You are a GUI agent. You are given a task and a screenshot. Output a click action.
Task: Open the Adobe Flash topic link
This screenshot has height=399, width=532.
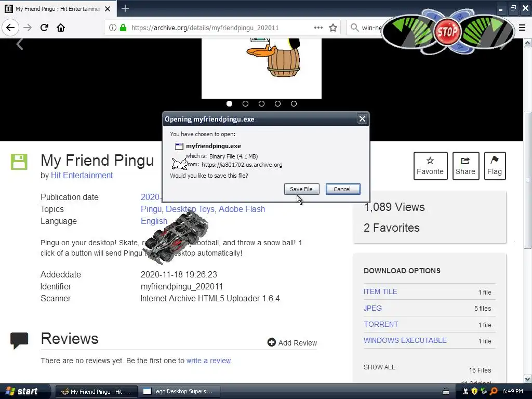[x=242, y=209]
